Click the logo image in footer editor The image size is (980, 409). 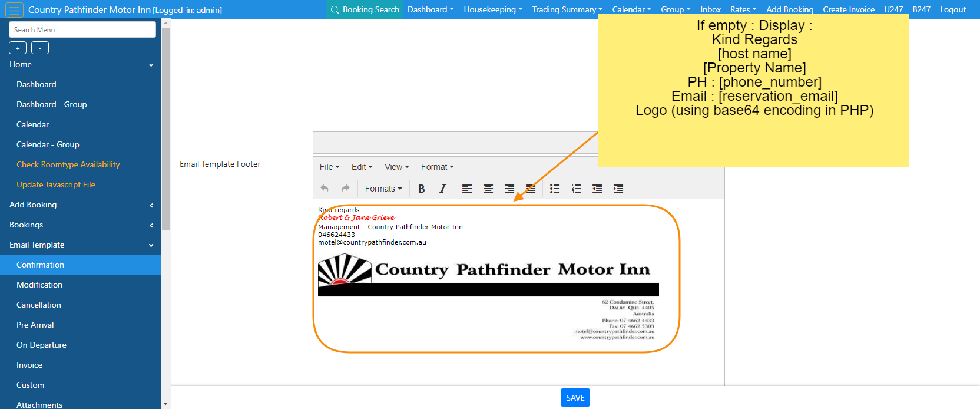488,297
